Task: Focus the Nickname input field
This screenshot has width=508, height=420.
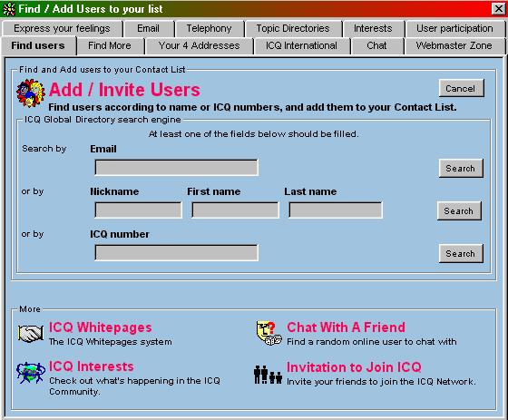Action: [138, 210]
